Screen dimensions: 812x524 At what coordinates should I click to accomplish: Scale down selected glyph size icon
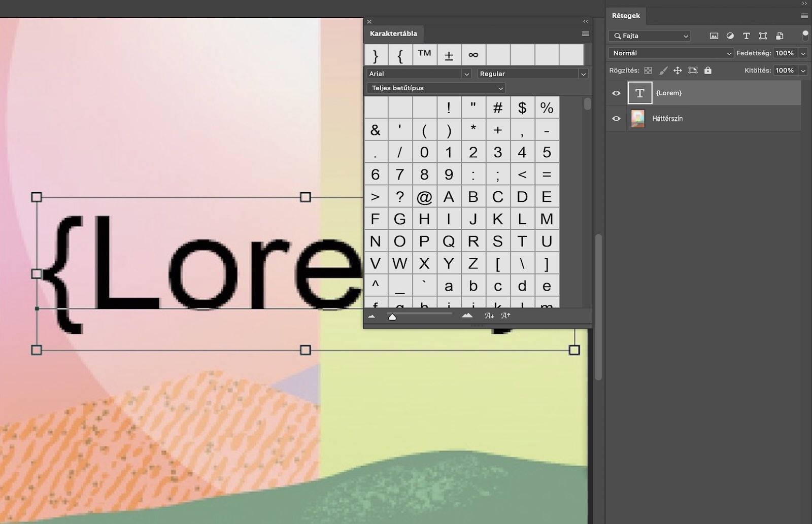[x=489, y=316]
